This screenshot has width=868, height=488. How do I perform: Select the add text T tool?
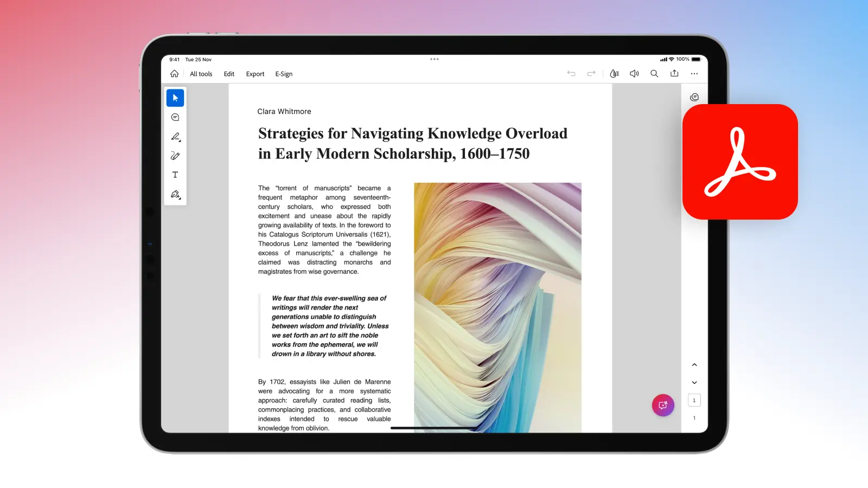(175, 175)
